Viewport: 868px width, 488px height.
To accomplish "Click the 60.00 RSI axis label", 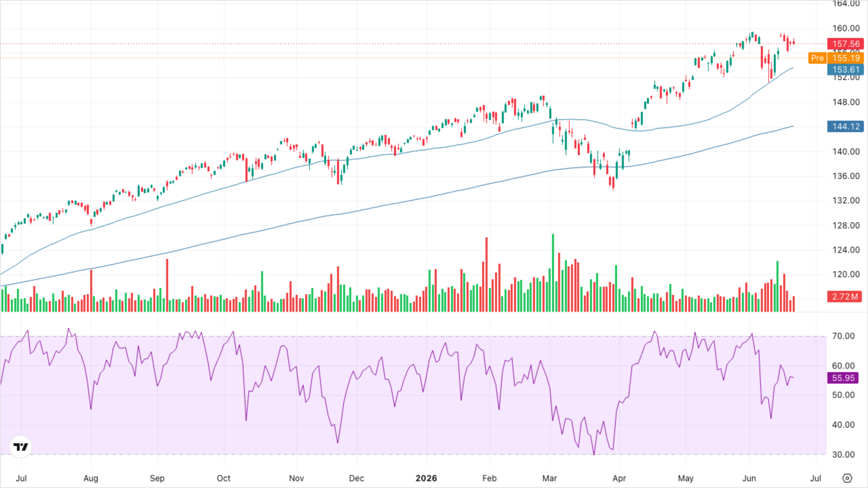I will point(843,366).
